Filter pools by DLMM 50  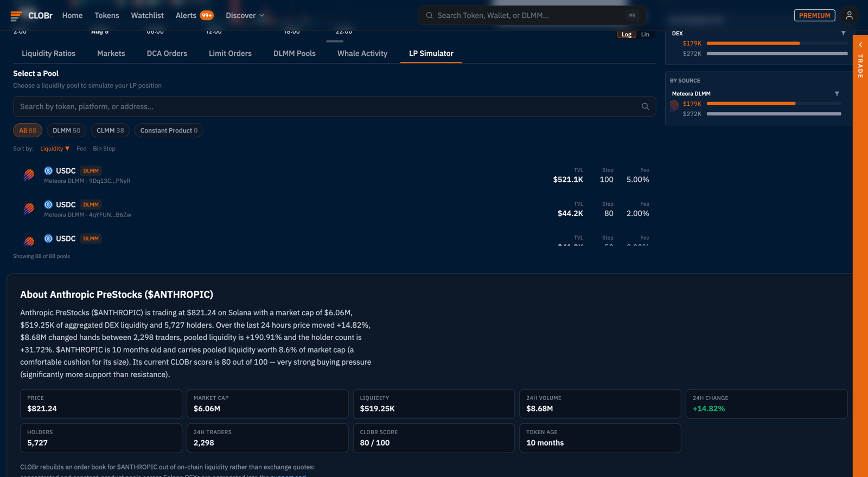(66, 130)
